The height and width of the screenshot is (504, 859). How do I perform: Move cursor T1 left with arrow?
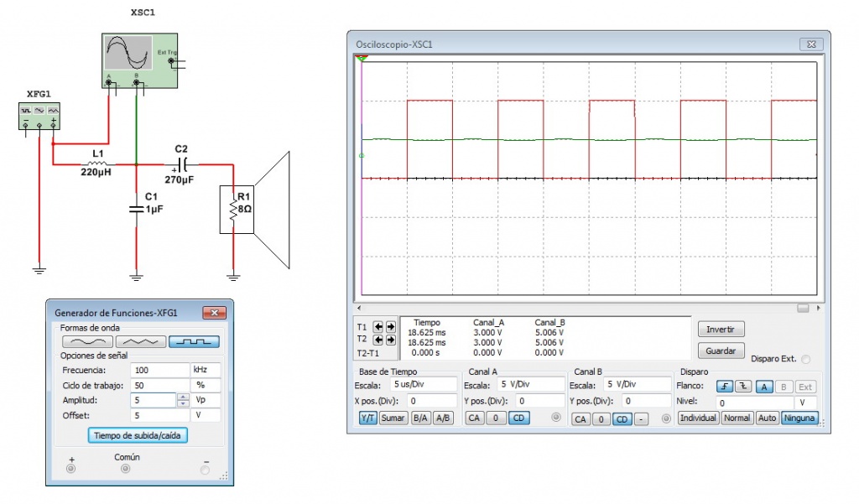[378, 327]
